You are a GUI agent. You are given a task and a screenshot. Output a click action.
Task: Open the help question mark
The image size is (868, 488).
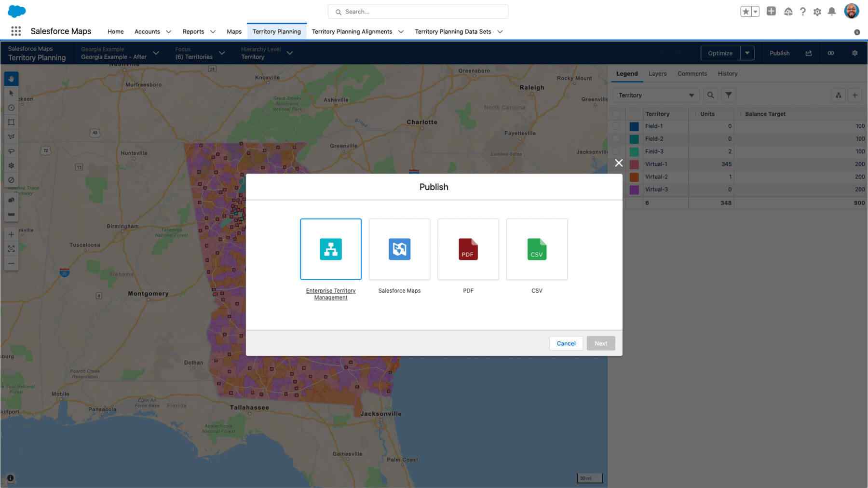(803, 12)
